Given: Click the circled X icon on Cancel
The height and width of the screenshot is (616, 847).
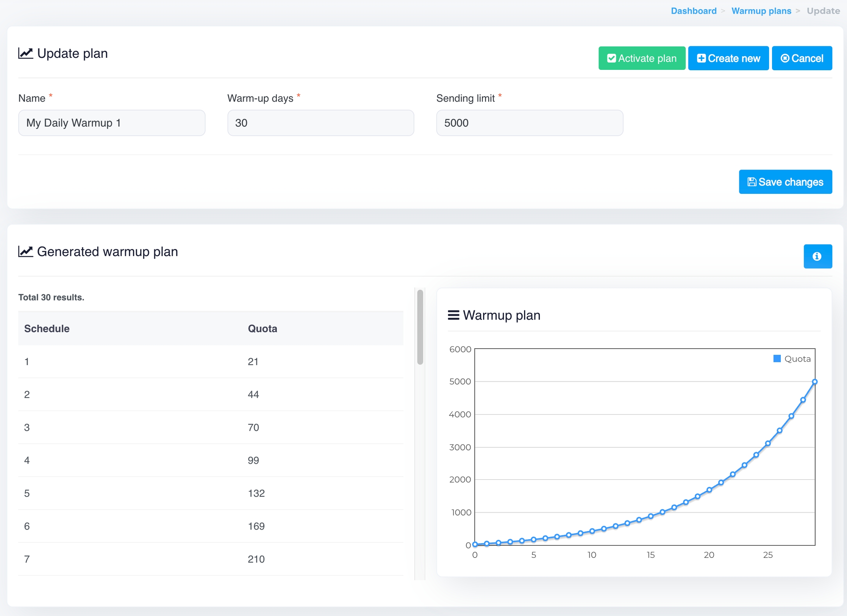Looking at the screenshot, I should tap(785, 58).
